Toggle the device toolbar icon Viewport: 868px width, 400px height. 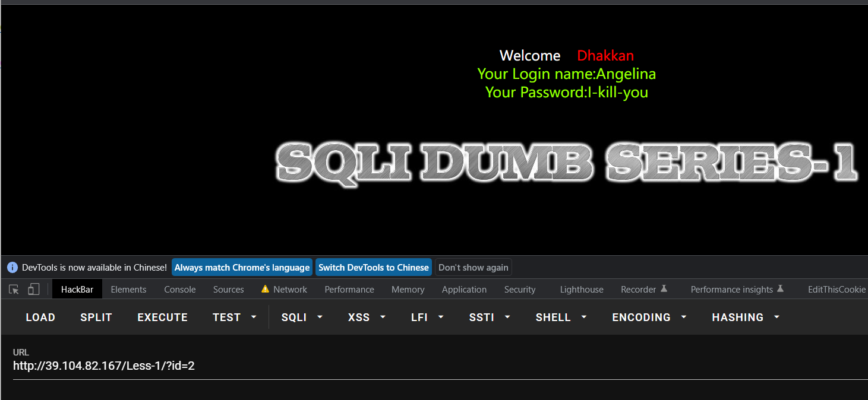coord(34,290)
